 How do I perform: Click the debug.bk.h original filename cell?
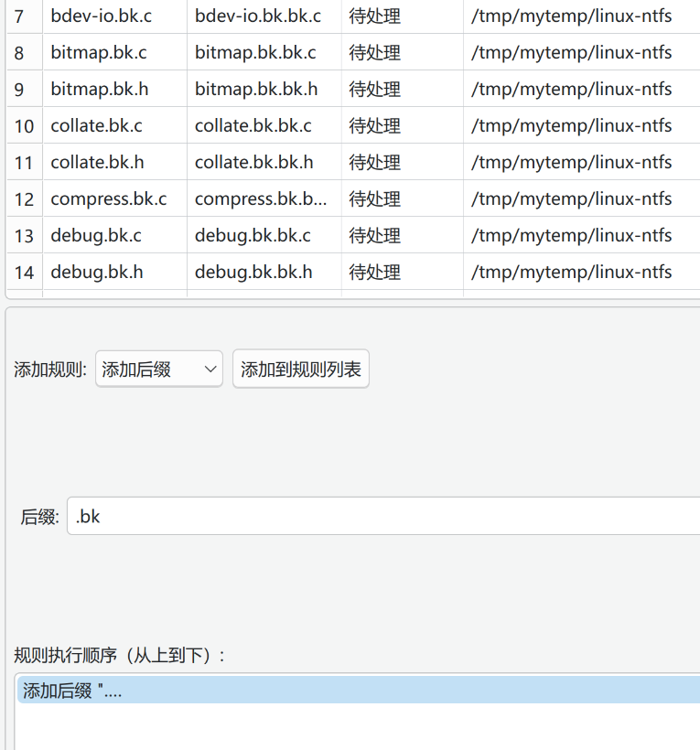tap(114, 272)
